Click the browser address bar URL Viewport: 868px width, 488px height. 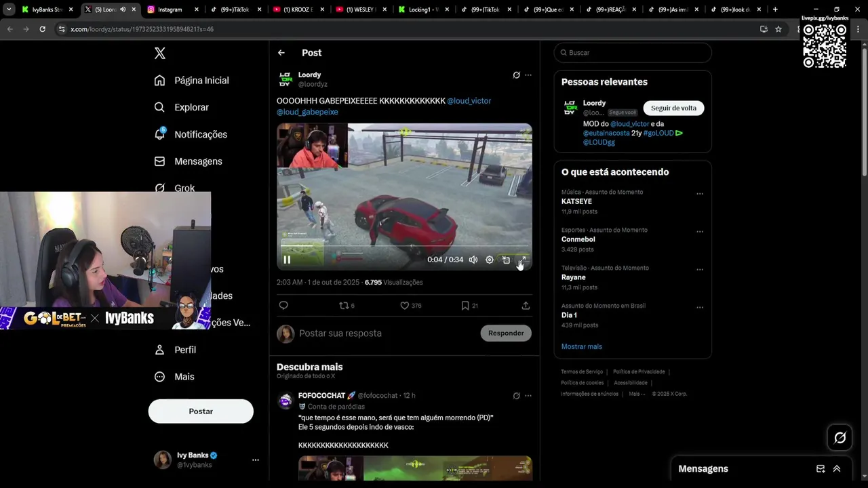pos(142,29)
